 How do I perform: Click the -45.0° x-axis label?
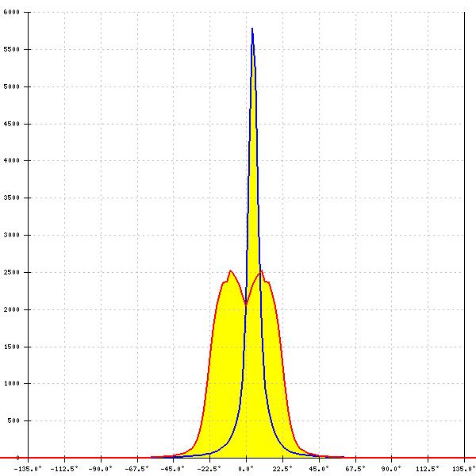tap(173, 469)
